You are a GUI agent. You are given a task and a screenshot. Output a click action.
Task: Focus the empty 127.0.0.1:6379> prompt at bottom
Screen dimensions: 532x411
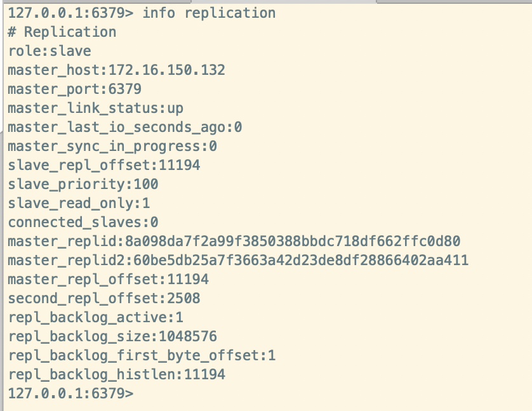(x=70, y=393)
